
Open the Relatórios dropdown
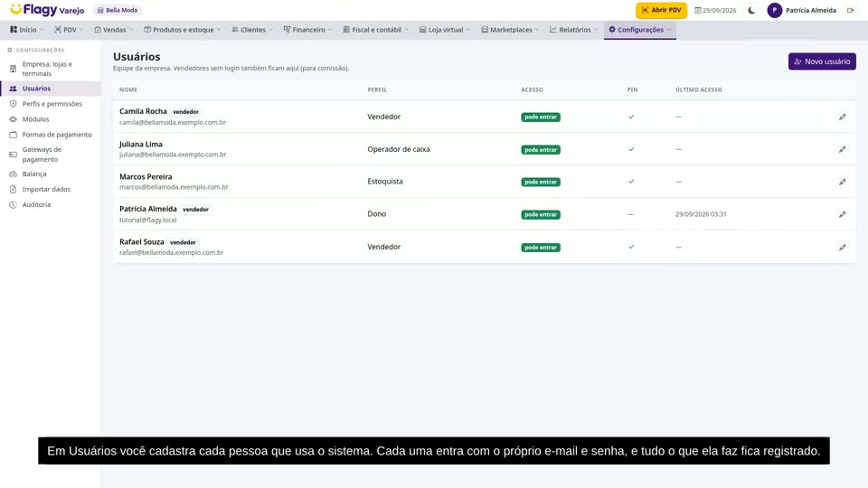[x=573, y=30]
